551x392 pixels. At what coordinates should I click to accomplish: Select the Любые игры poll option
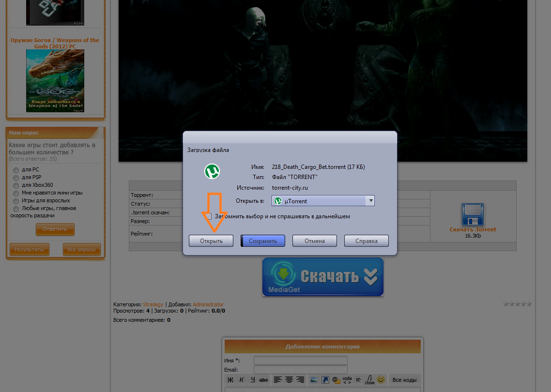tap(16, 209)
